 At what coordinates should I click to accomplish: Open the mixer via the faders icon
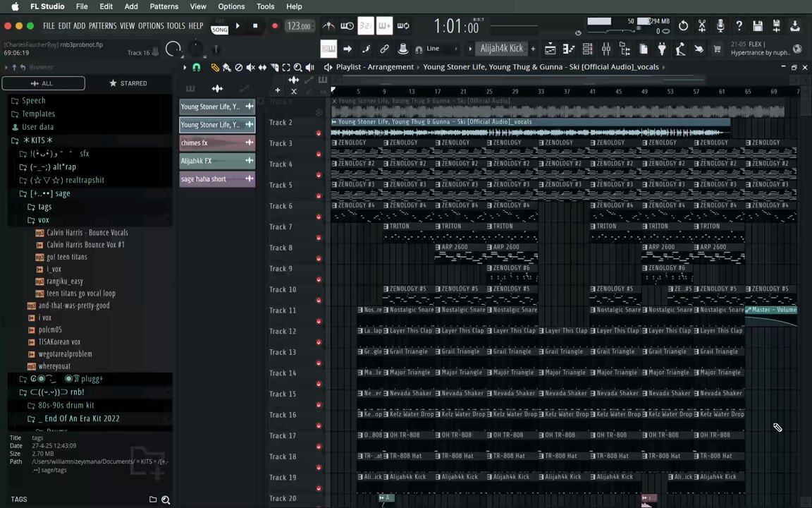coord(606,49)
